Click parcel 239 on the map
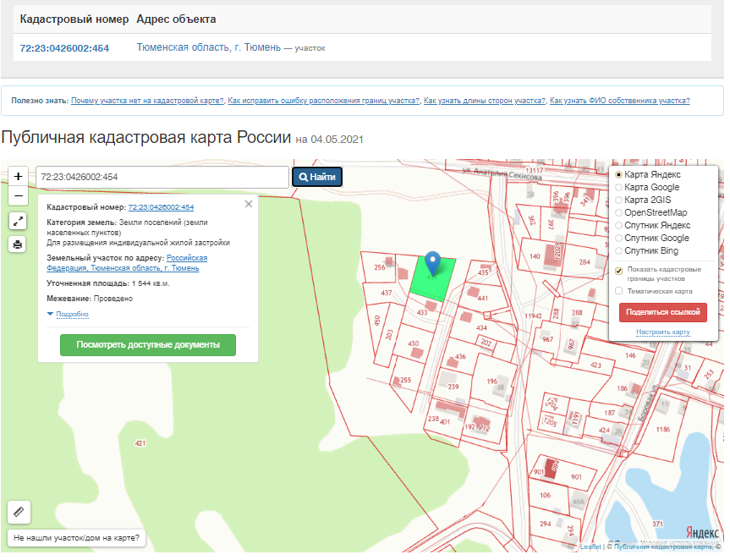730x560 pixels. click(x=453, y=387)
